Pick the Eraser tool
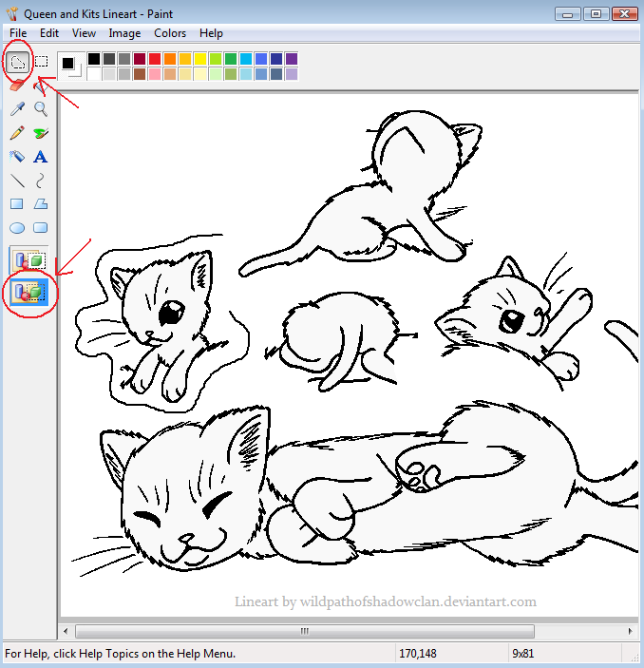This screenshot has height=668, width=644. click(17, 86)
